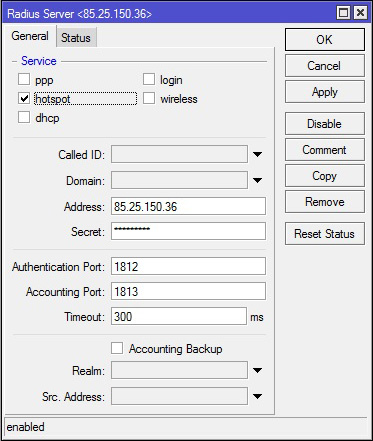This screenshot has width=373, height=441.
Task: Click the Reset Status button
Action: [325, 234]
